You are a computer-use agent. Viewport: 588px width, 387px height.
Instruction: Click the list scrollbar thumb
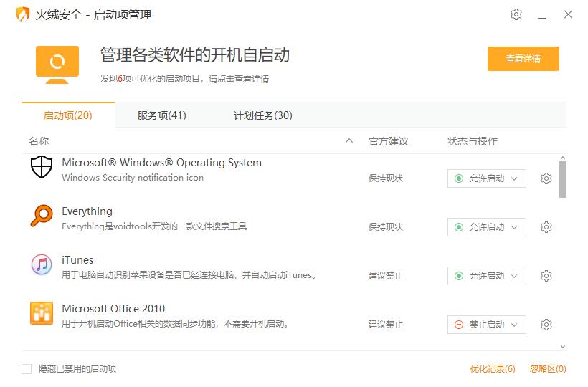[562, 179]
